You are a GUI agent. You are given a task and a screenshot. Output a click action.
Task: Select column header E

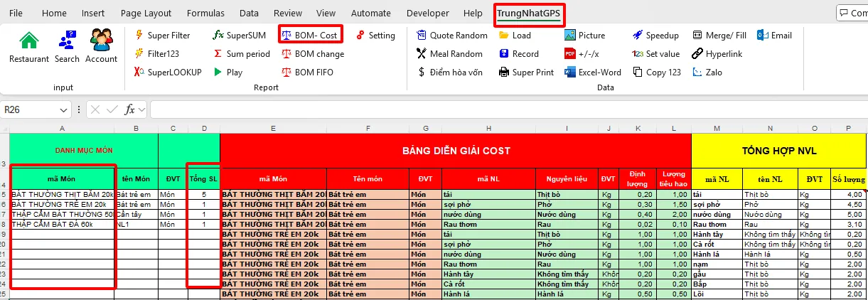point(273,128)
